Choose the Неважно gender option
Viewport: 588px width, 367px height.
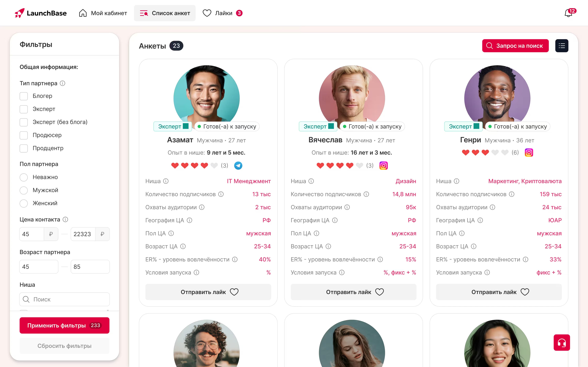click(x=24, y=177)
